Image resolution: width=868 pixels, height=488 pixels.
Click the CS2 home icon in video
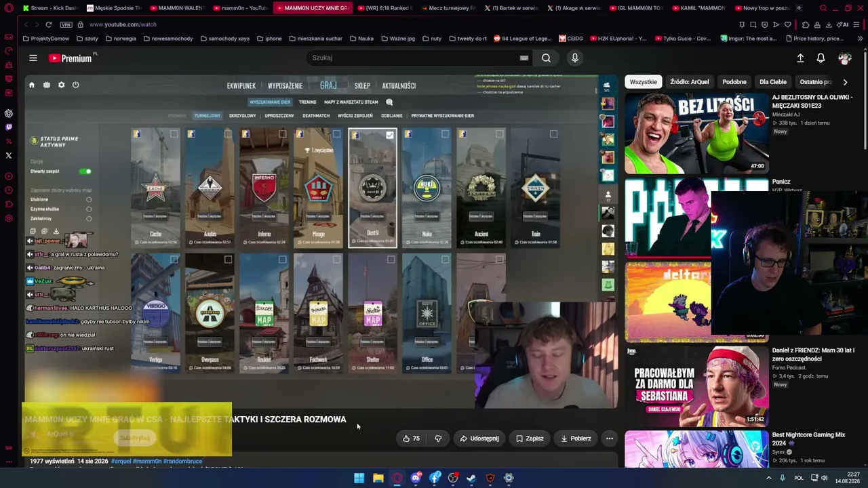pos(31,85)
